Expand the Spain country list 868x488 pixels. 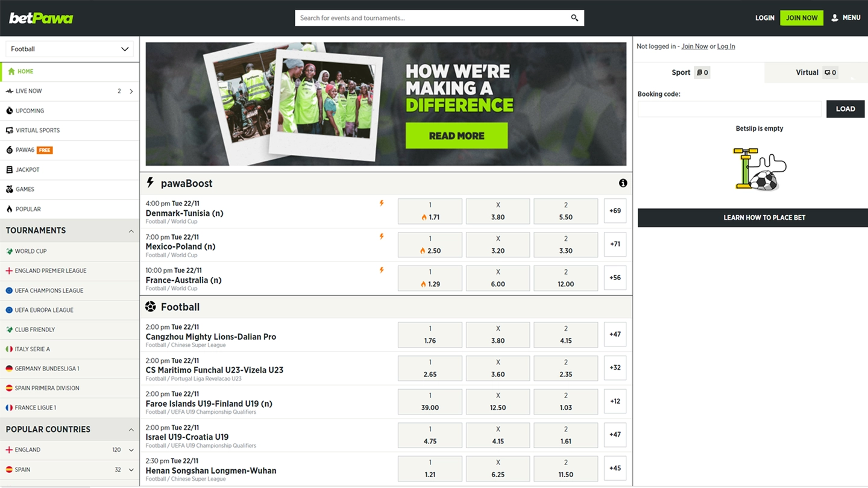point(131,470)
